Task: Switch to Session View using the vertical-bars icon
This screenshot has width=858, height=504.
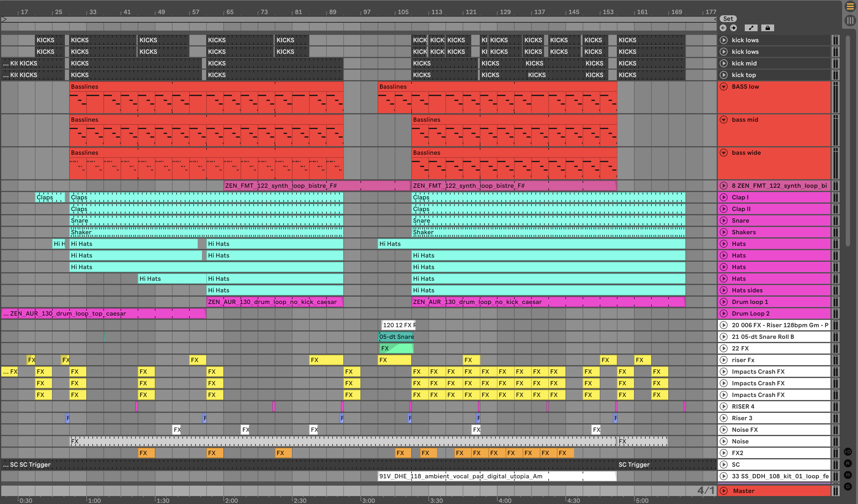Action: [850, 20]
